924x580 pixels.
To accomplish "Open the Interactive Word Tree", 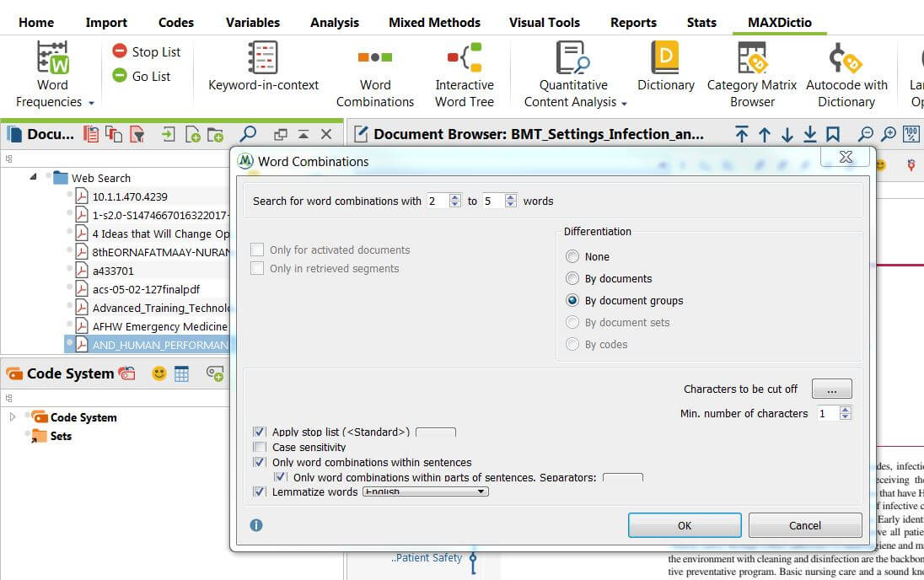I will pos(465,74).
